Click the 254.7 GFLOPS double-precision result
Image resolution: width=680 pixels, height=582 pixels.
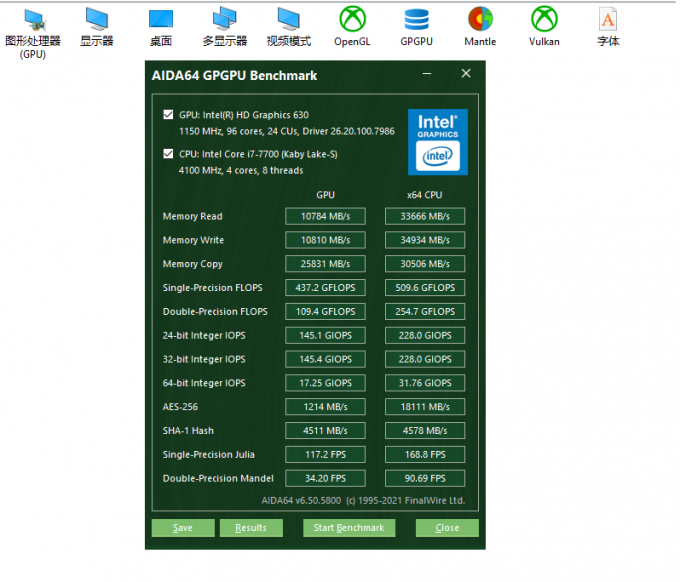coord(425,311)
